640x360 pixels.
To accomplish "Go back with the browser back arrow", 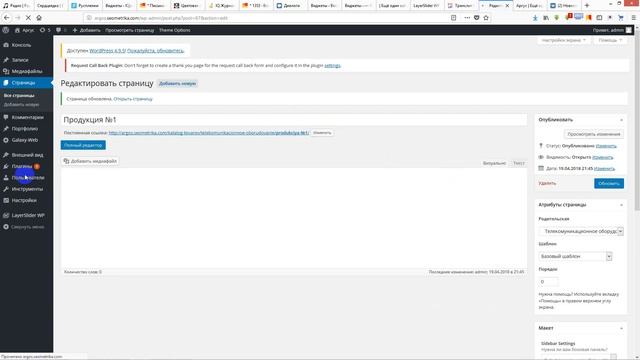I will [7, 18].
